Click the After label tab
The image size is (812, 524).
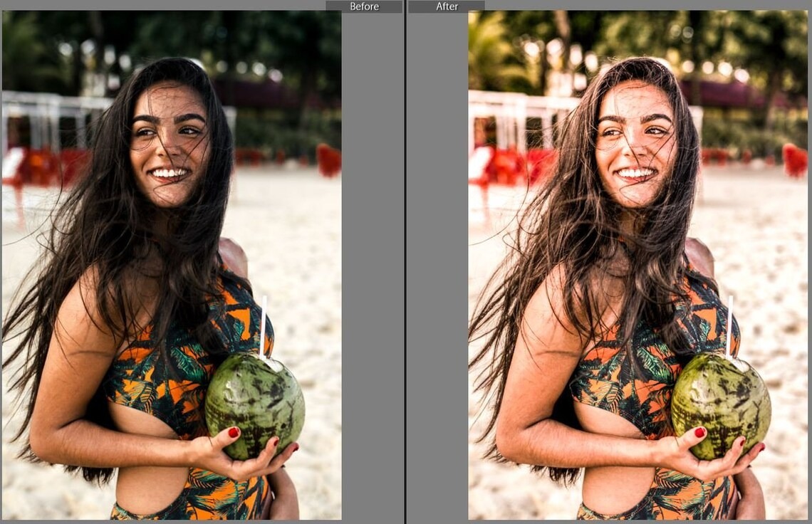point(447,6)
